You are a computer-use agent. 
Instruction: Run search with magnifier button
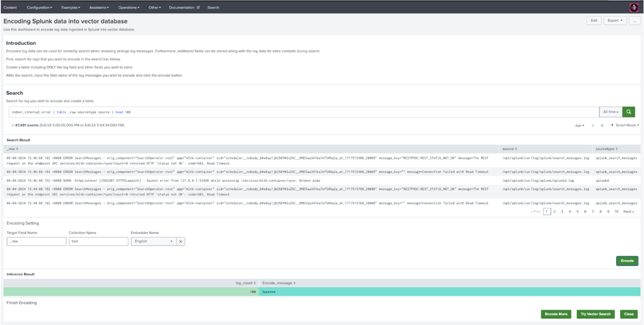coord(629,112)
